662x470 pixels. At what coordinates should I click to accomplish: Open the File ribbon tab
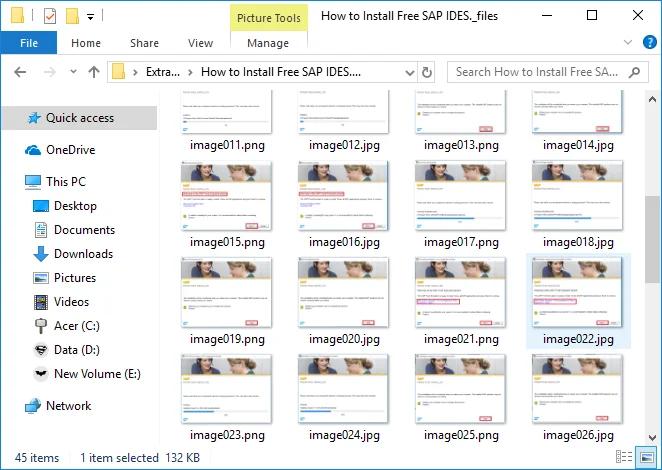28,43
